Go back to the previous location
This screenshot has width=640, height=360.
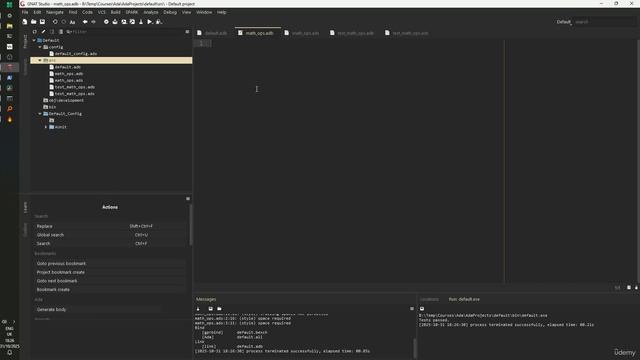[85, 22]
